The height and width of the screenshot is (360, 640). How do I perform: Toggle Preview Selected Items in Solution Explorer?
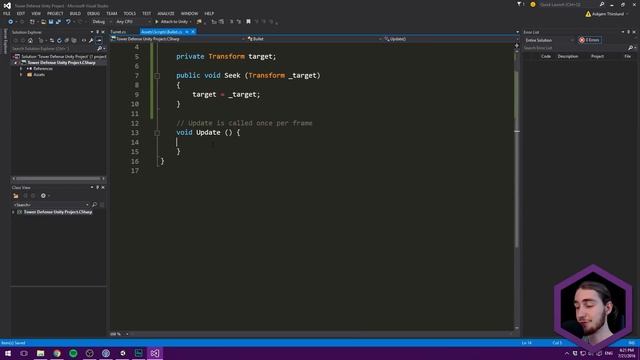coord(99,40)
